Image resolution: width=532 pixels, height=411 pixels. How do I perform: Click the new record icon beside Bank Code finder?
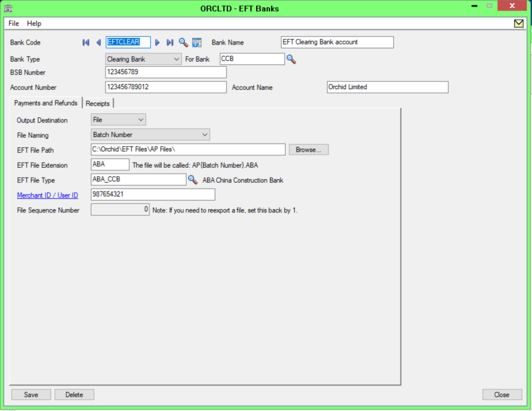(x=197, y=43)
